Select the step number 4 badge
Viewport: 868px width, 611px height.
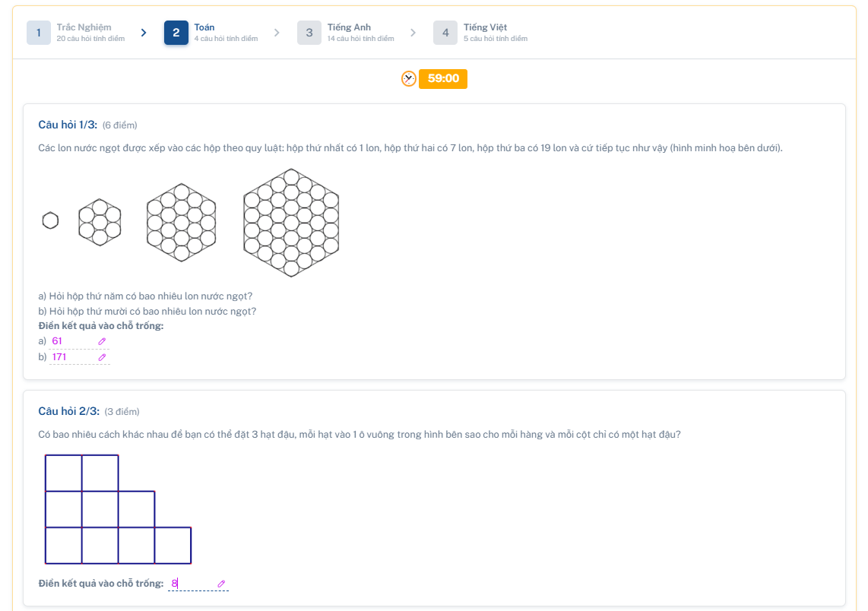click(445, 33)
